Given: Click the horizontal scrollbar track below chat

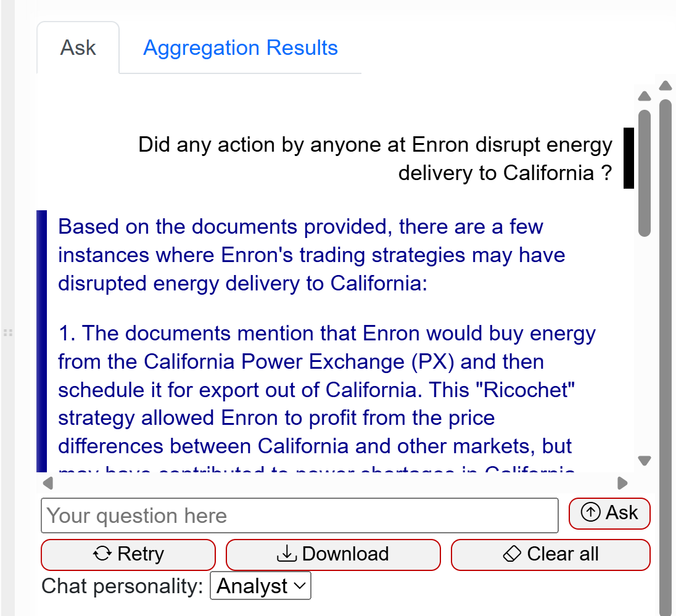Looking at the screenshot, I should tap(333, 482).
